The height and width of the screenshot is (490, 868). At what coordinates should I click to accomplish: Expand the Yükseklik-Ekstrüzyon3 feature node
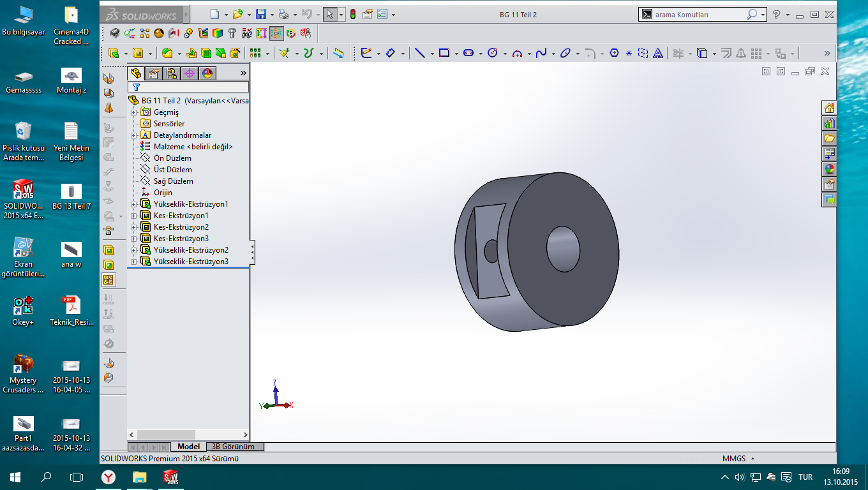pos(134,262)
